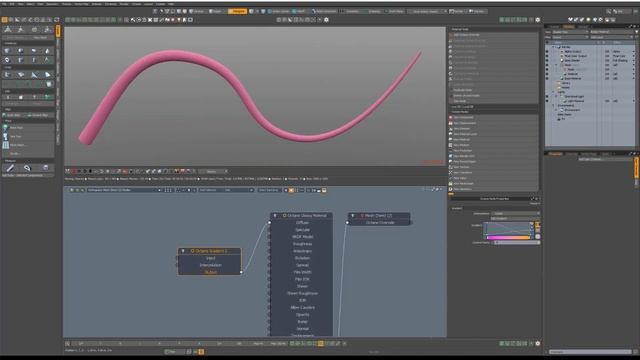
Task: Collapse the Render tree item
Action: click(x=554, y=47)
